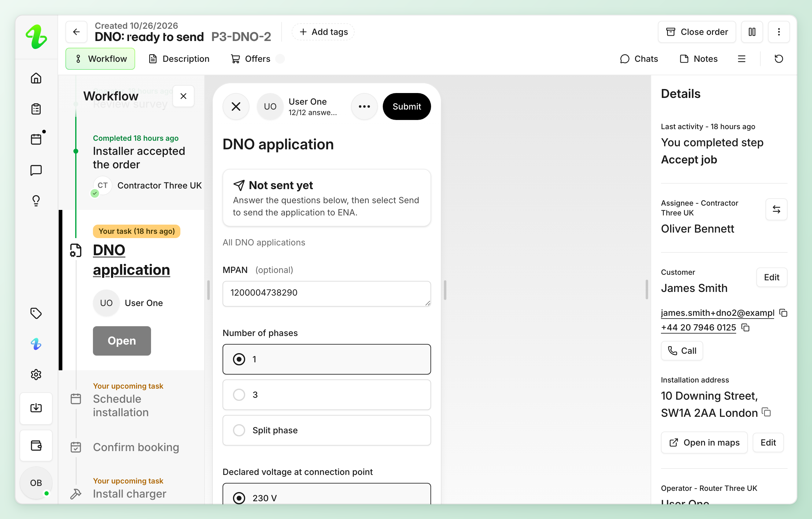
Task: Edit the installation address
Action: 768,442
